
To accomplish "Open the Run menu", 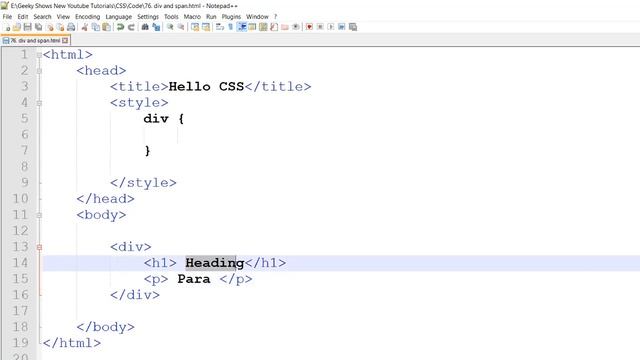I will coord(211,17).
